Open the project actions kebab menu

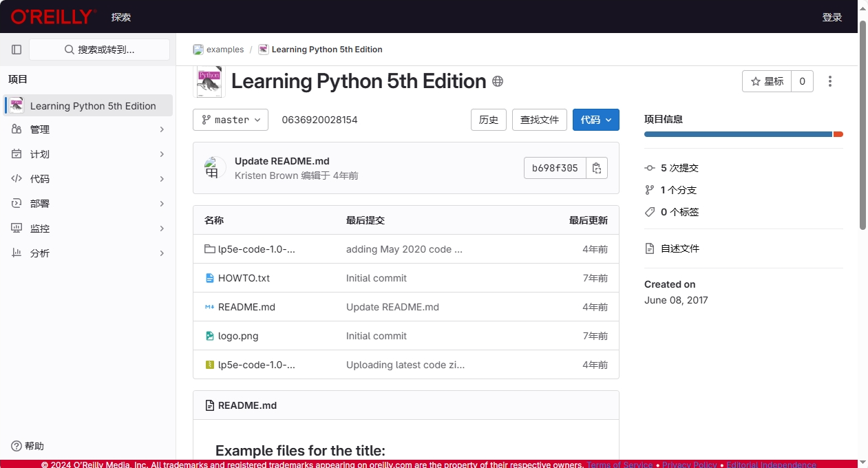830,81
